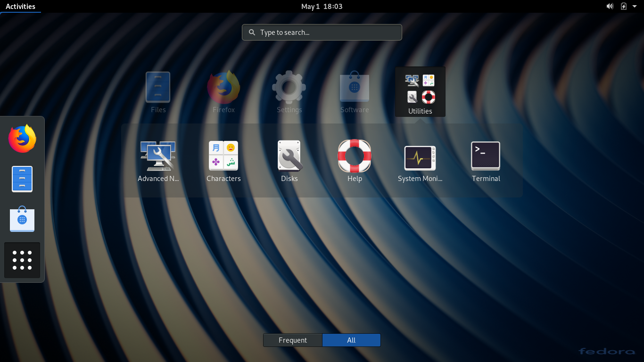Expand the system menu arrow
The image size is (644, 362).
tap(635, 6)
